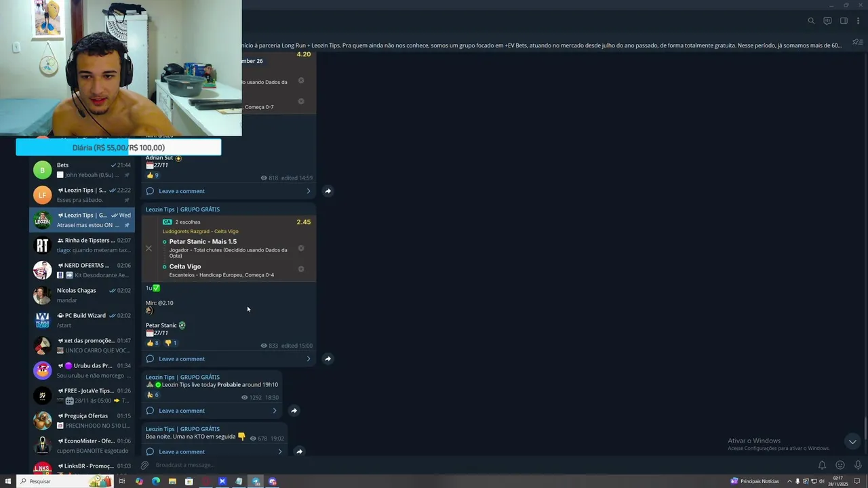Expand comments chevron on Petar Stanic post
Viewport: 868px width, 488px height.
[309, 359]
